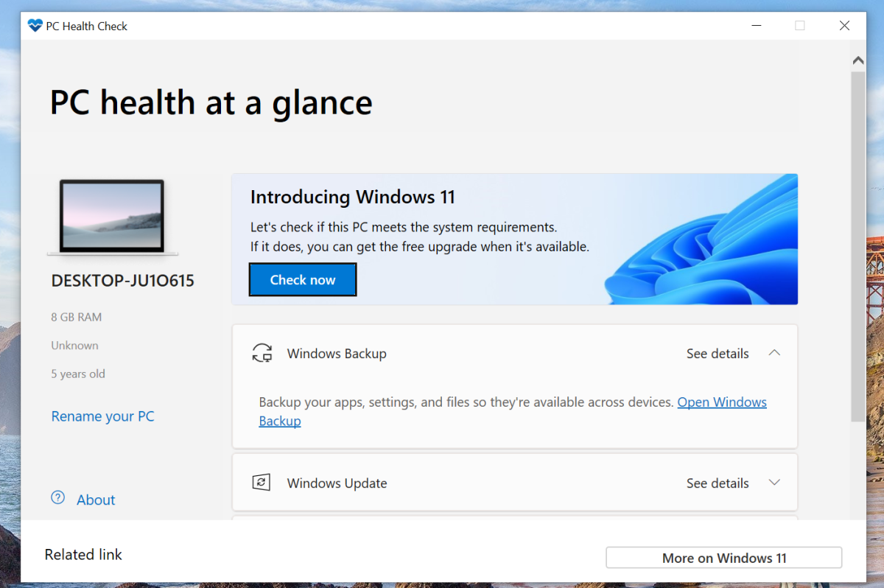The image size is (884, 588).
Task: Open the About page link
Action: [96, 500]
